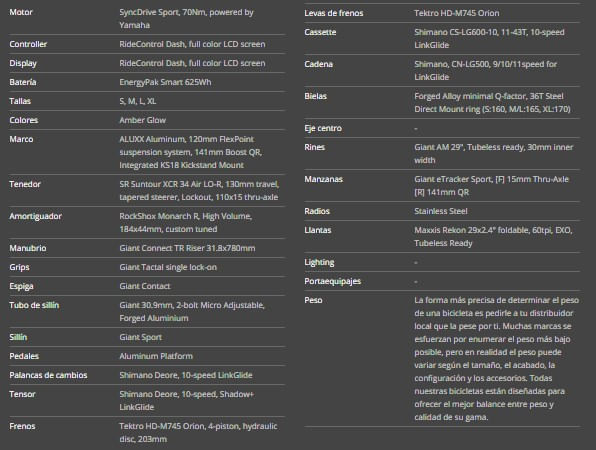This screenshot has height=450, width=596.
Task: Select the Maxxis Rekon tire description
Action: click(x=493, y=236)
